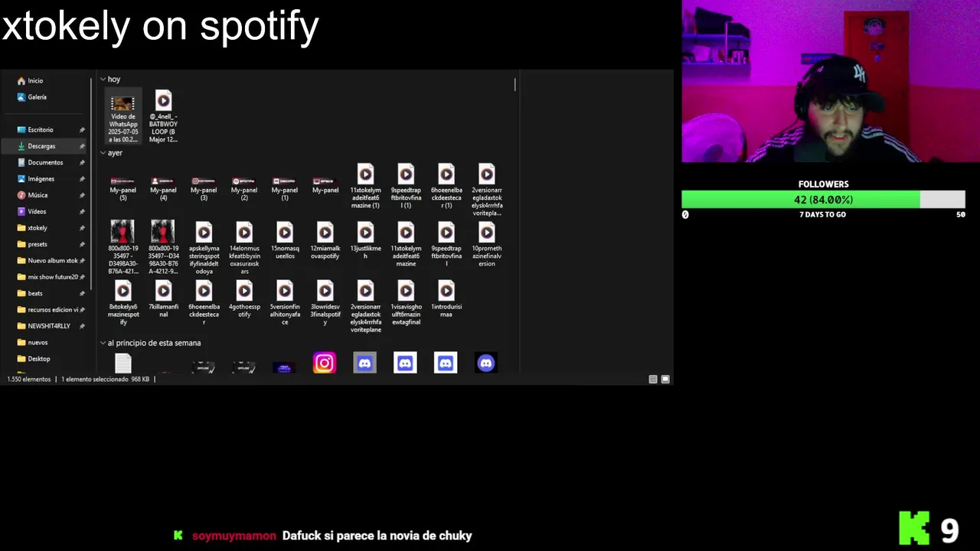Select the 12miamalkovaspotify audio file
980x551 pixels.
tap(325, 241)
